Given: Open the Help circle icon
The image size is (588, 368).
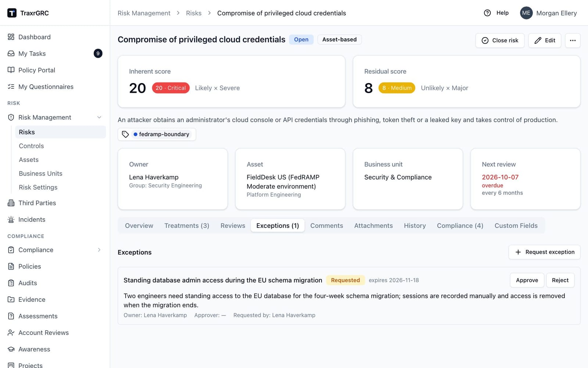Looking at the screenshot, I should [x=487, y=13].
